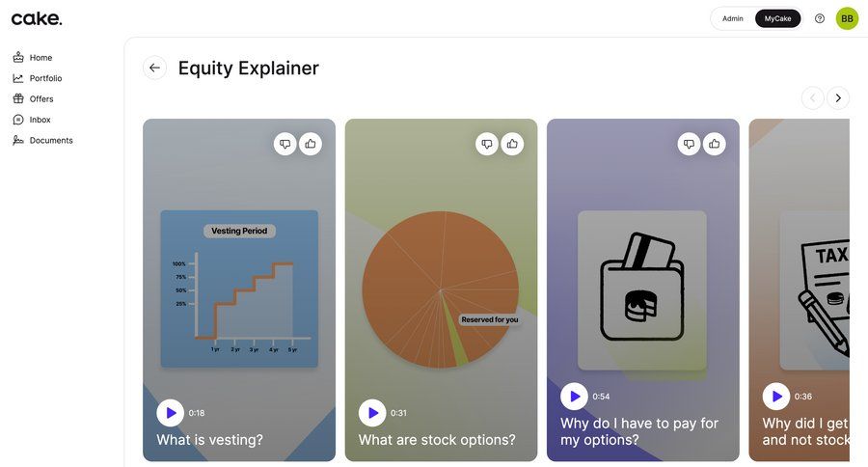
Task: Dislike the What is vesting video
Action: (285, 144)
